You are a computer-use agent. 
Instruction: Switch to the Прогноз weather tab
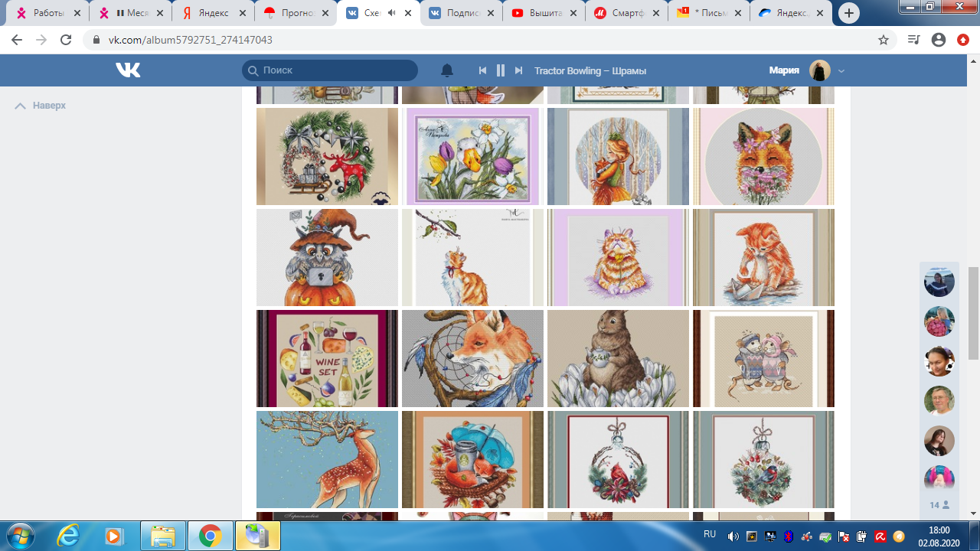[295, 13]
